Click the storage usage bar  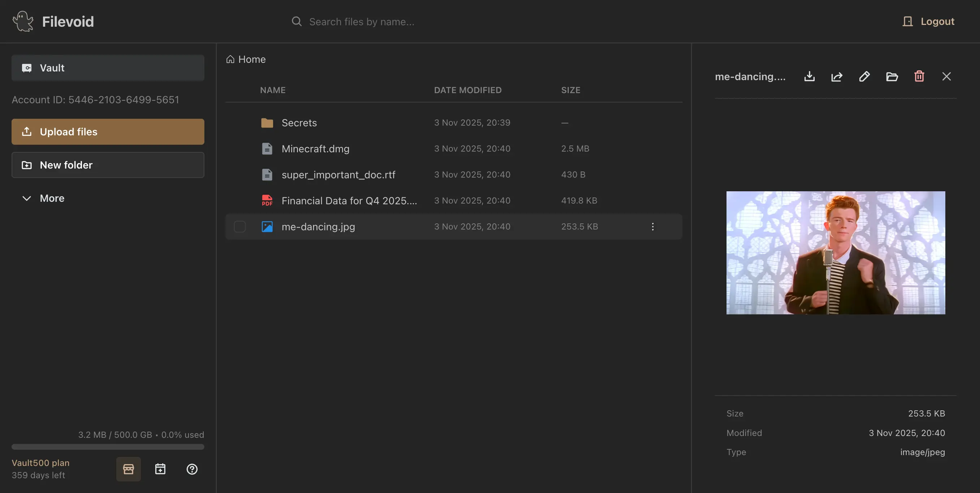tap(108, 447)
